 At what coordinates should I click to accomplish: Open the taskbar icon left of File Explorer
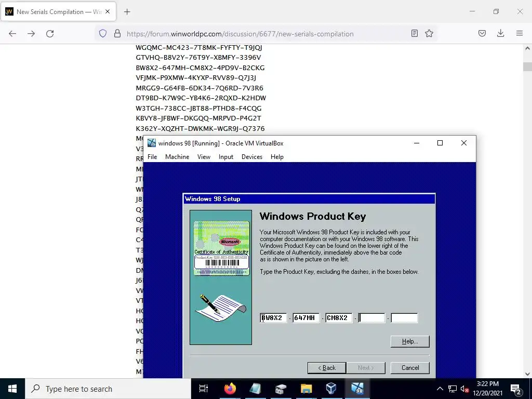281,389
